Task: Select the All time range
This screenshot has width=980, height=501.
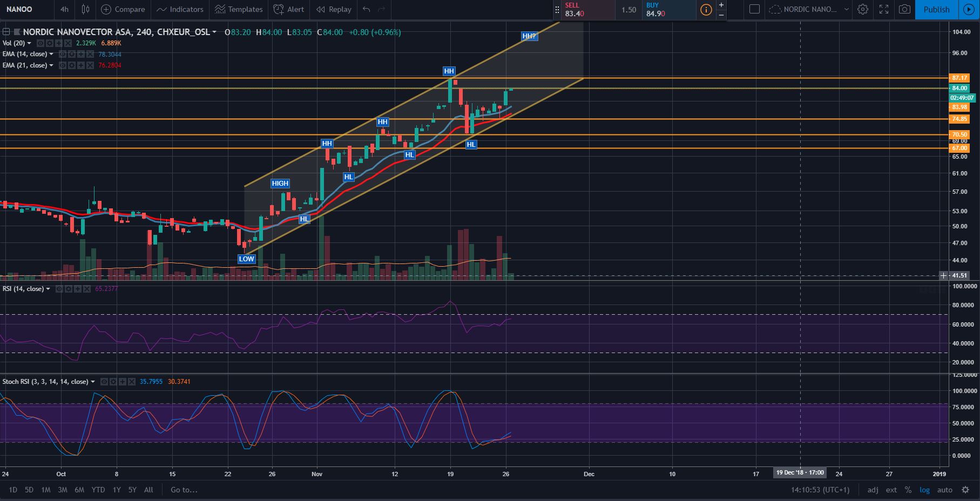Action: coord(148,490)
